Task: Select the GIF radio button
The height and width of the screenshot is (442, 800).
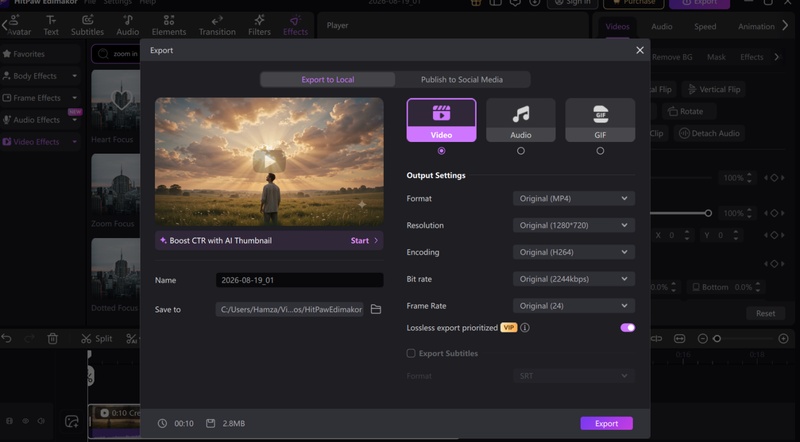Action: (x=600, y=151)
